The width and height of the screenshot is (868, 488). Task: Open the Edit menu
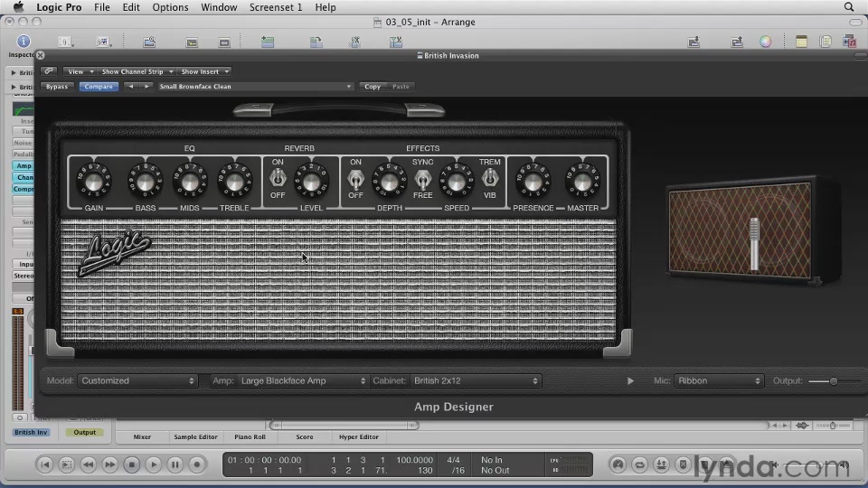[131, 7]
